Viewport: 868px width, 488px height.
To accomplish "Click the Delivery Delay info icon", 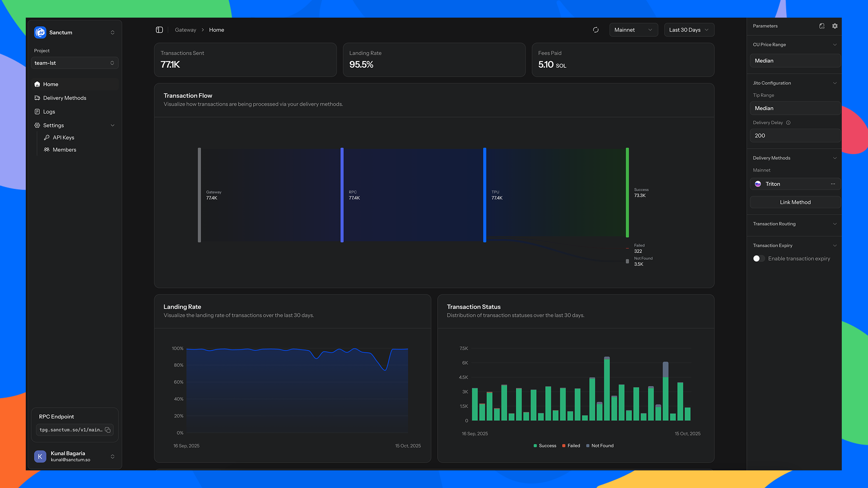I will pos(788,123).
